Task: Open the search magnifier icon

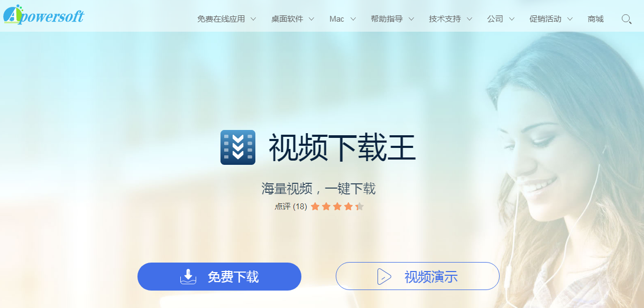Action: [x=627, y=19]
